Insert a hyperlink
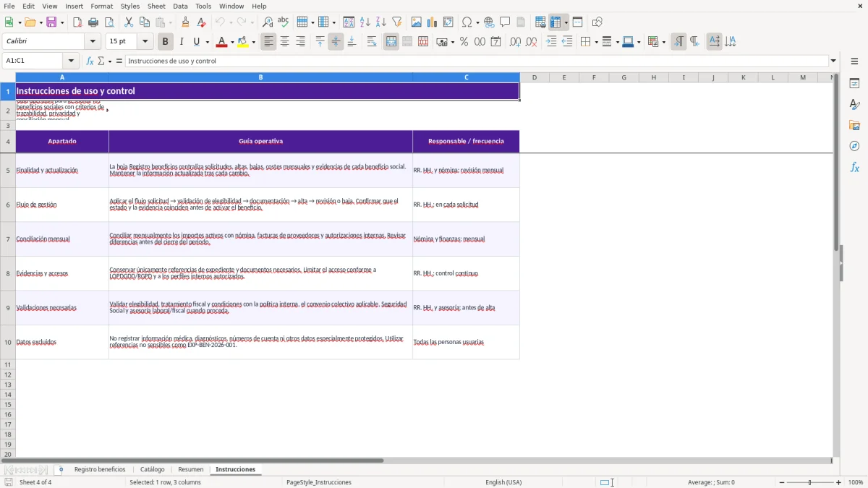Image resolution: width=868 pixels, height=488 pixels. 489,22
